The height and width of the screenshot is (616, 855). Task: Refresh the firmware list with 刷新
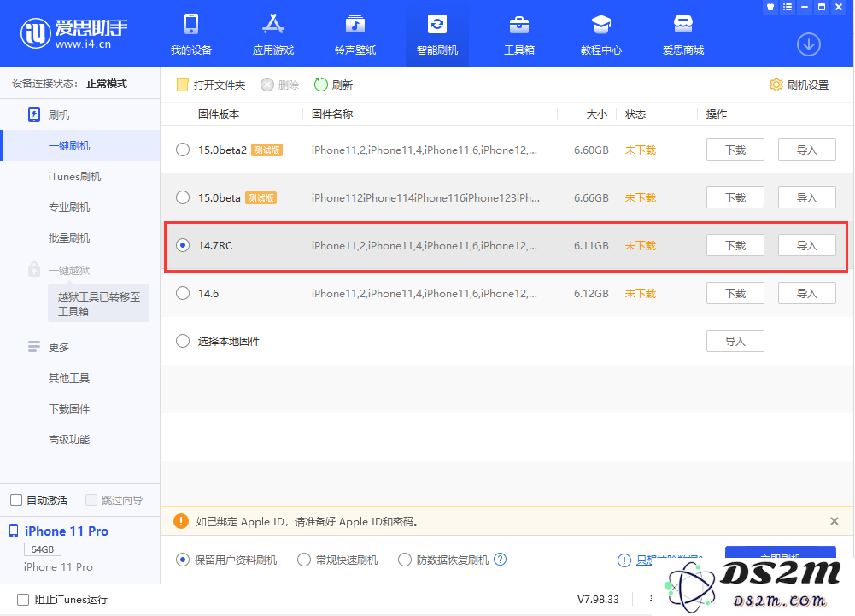[333, 85]
